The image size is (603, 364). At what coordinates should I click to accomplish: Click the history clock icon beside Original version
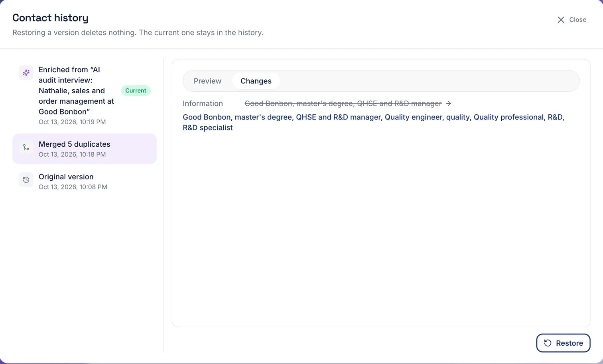pyautogui.click(x=26, y=180)
